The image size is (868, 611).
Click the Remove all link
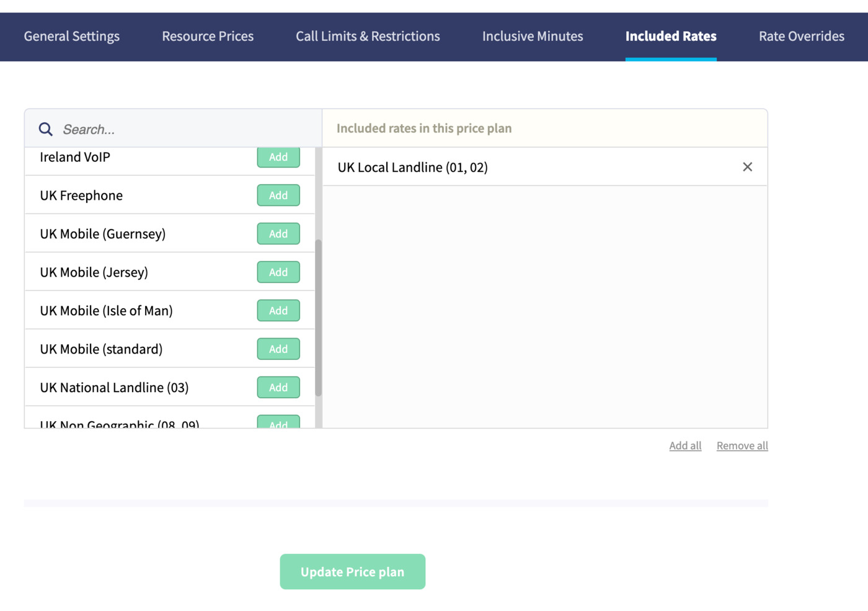click(x=742, y=445)
